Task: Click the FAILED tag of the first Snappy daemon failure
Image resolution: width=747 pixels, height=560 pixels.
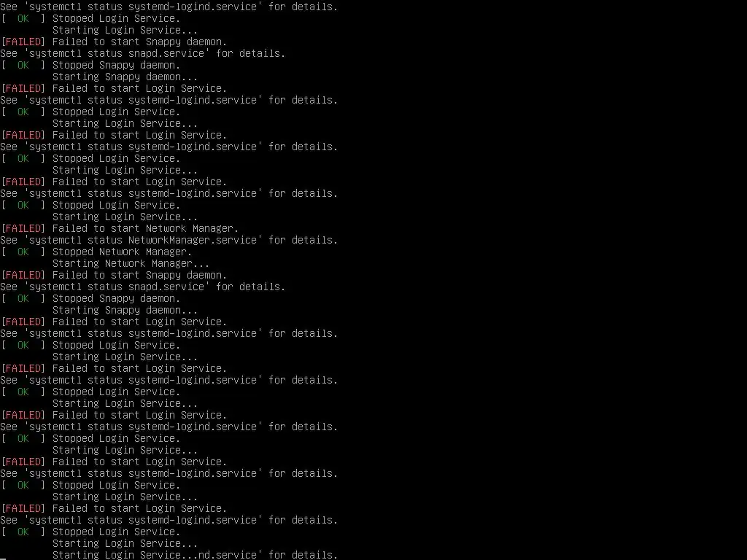Action: (23, 42)
